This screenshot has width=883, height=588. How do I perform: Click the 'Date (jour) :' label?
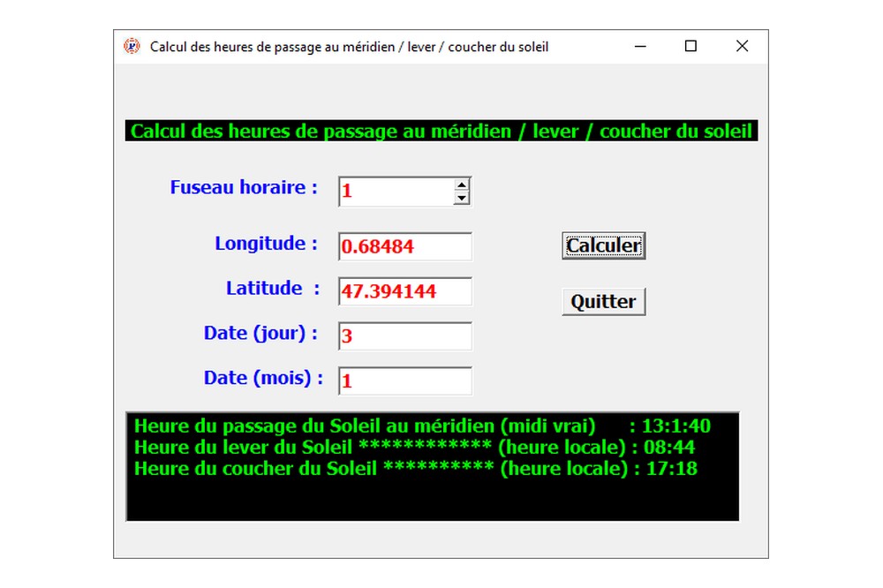(260, 334)
